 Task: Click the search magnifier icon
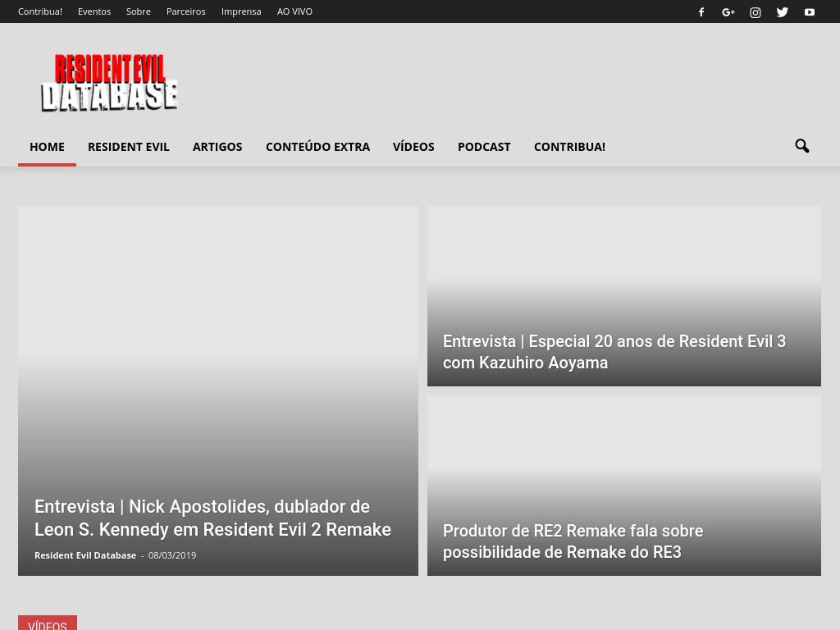pyautogui.click(x=801, y=147)
